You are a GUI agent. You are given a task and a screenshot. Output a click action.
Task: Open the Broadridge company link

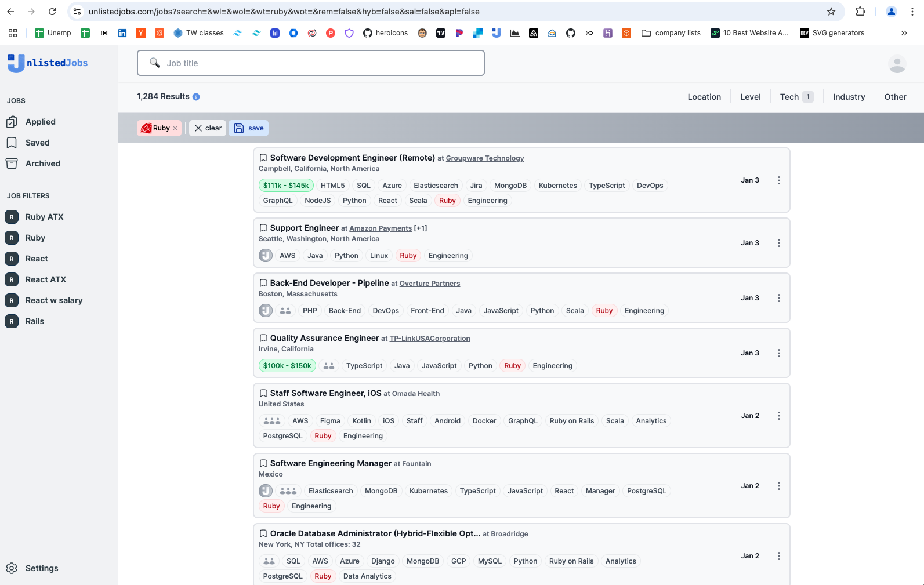(x=509, y=534)
